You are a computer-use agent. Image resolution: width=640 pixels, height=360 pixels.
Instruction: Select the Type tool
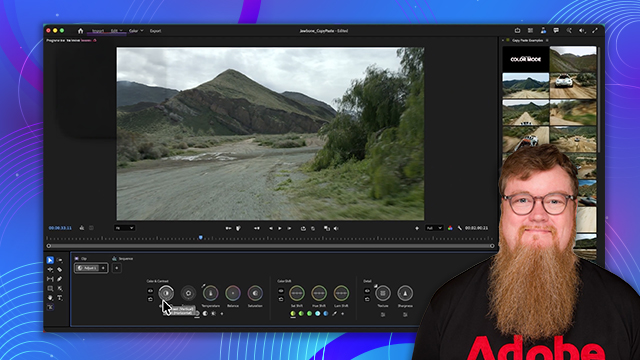coord(60,298)
